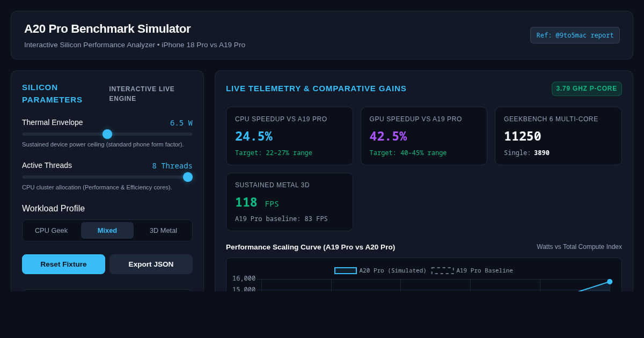Adjust the Thermal Envelope slider handle
This screenshot has width=644, height=338.
tap(107, 134)
